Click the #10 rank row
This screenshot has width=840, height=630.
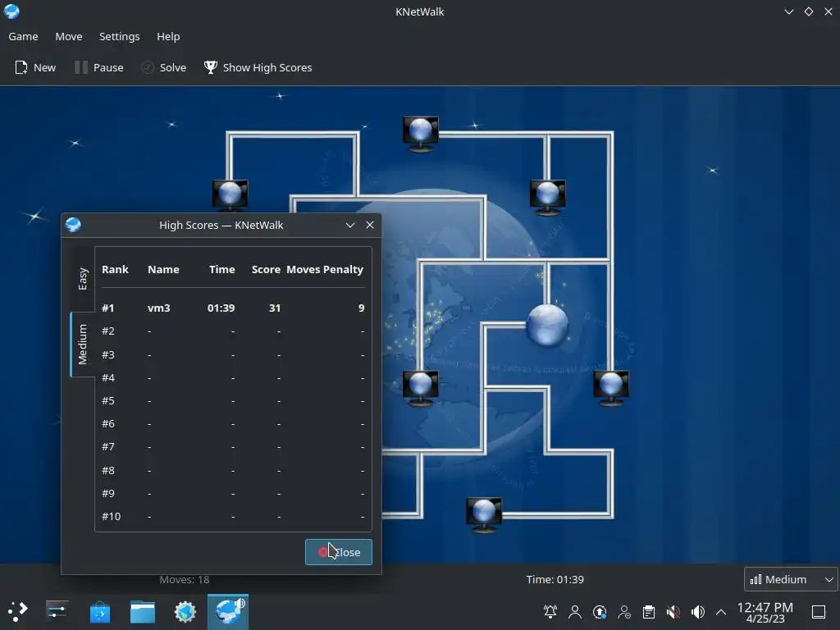coord(233,517)
